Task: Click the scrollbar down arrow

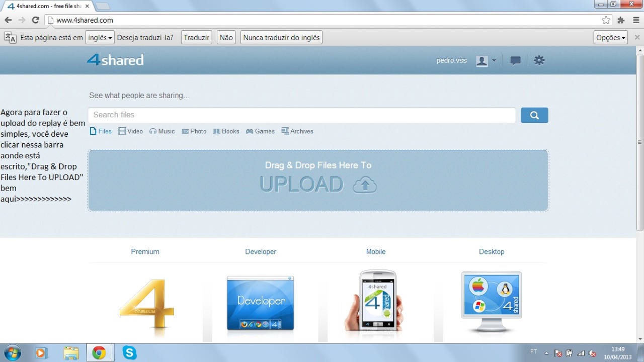Action: pyautogui.click(x=640, y=339)
